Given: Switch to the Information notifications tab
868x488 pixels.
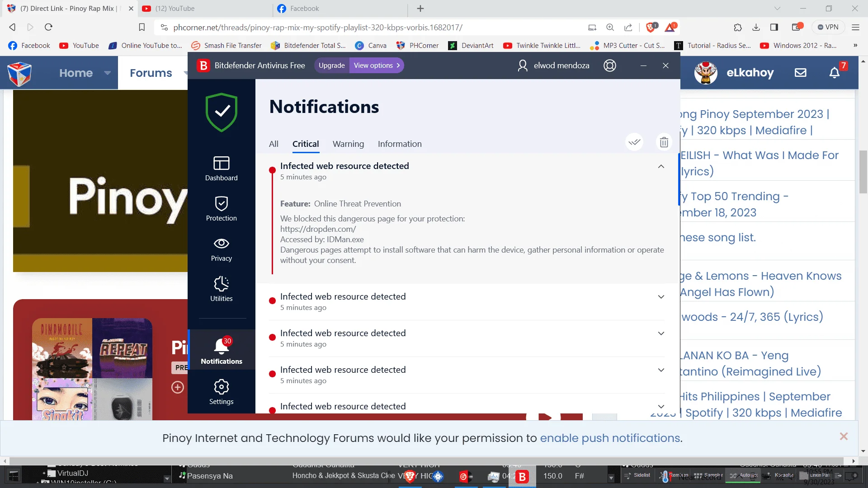Looking at the screenshot, I should [x=400, y=144].
